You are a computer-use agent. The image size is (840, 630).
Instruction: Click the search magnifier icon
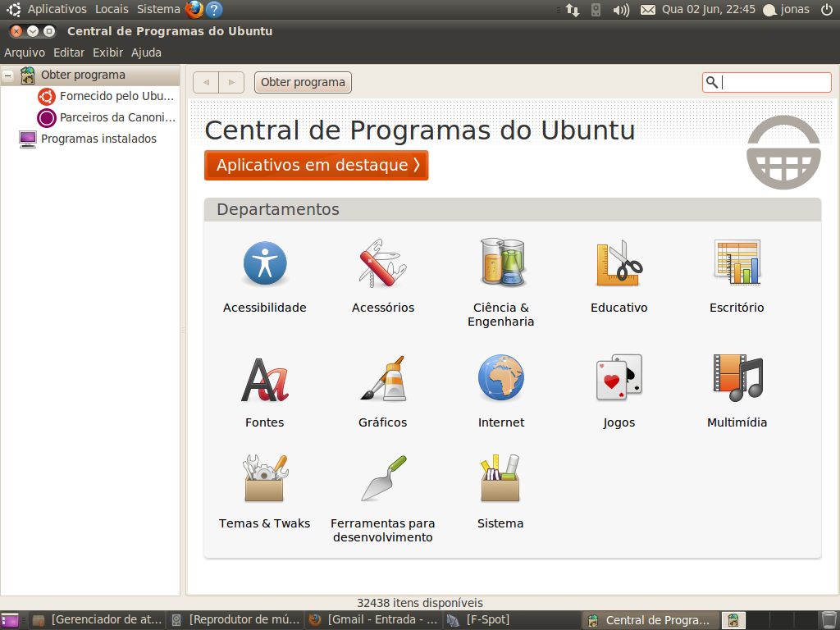click(x=712, y=82)
